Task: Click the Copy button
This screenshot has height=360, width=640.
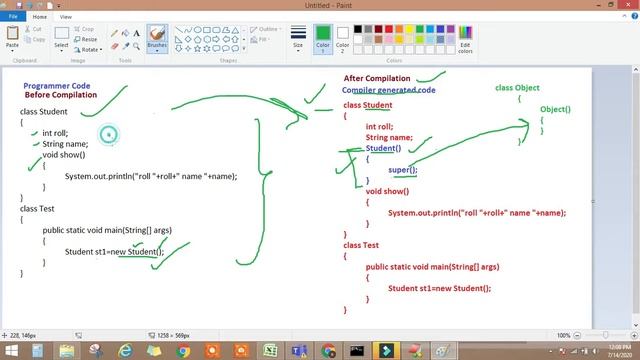Action: 35,40
